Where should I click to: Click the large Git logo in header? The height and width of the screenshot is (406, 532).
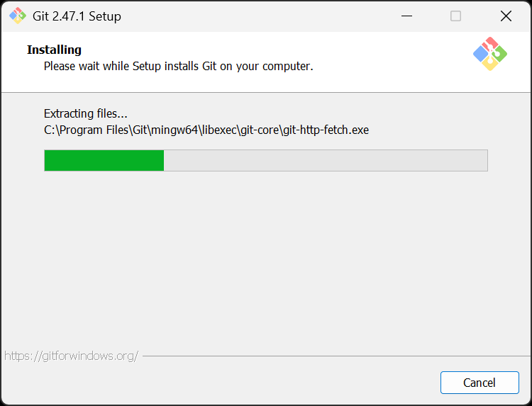490,54
